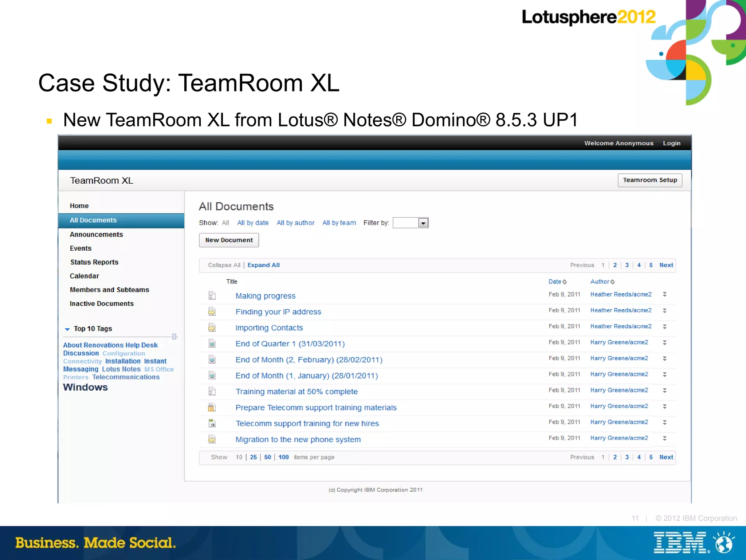
Task: Click the icon beside Importing Contacts
Action: coord(212,328)
